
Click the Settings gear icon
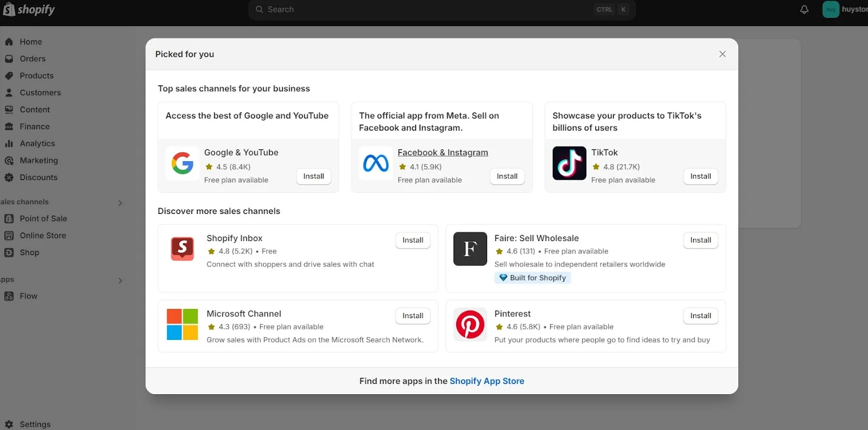(x=9, y=424)
